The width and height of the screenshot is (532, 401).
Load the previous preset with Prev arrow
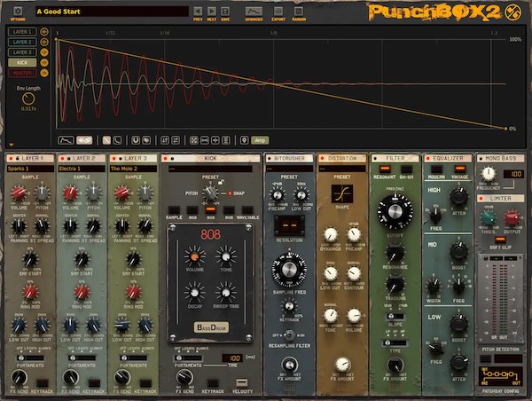(x=198, y=12)
